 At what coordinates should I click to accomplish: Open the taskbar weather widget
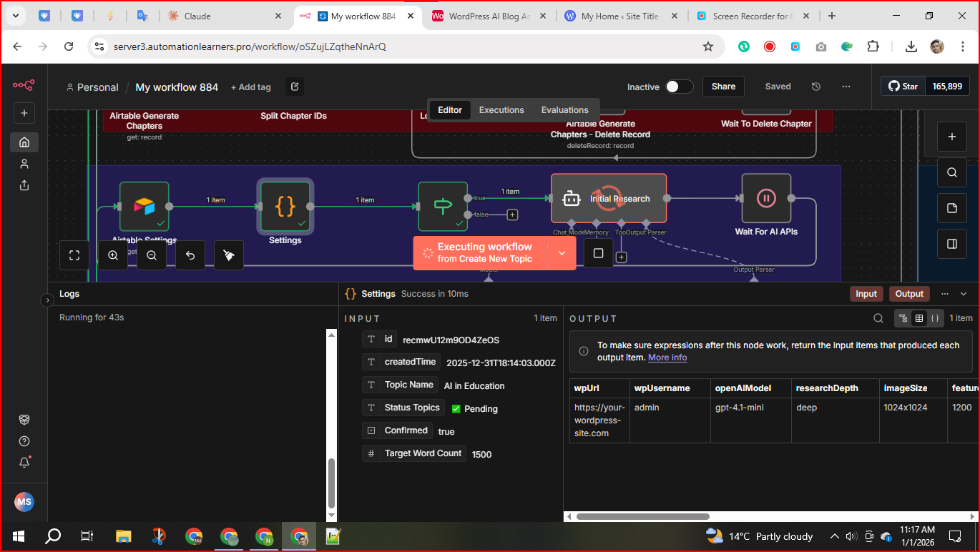[759, 536]
